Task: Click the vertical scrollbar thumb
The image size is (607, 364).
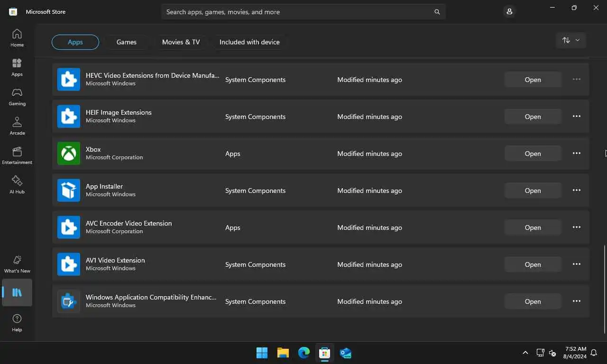Action: [x=605, y=289]
